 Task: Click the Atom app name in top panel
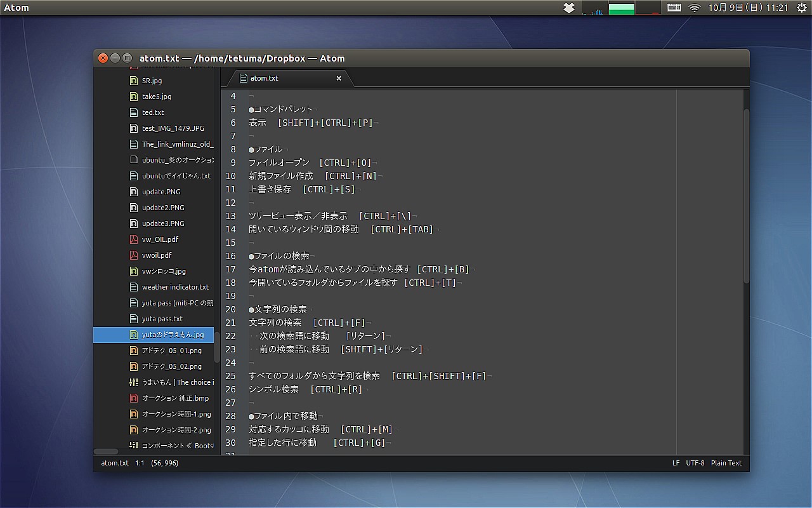tap(16, 8)
